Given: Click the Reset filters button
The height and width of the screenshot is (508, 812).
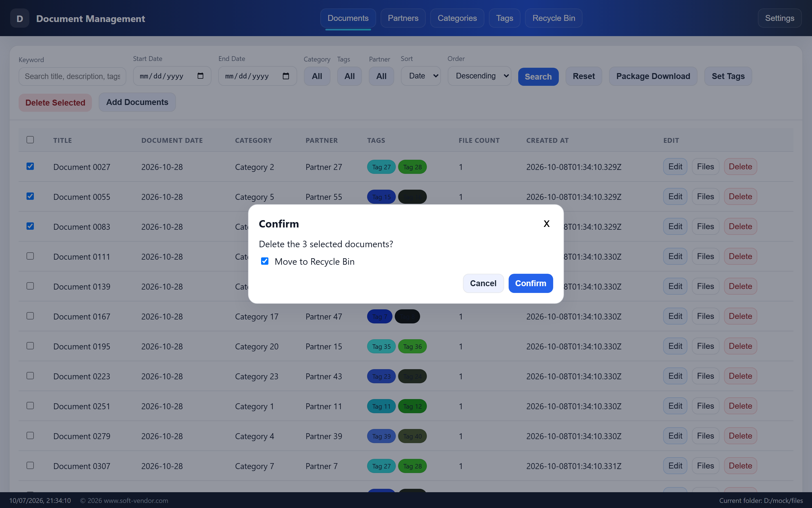Looking at the screenshot, I should click(x=584, y=76).
